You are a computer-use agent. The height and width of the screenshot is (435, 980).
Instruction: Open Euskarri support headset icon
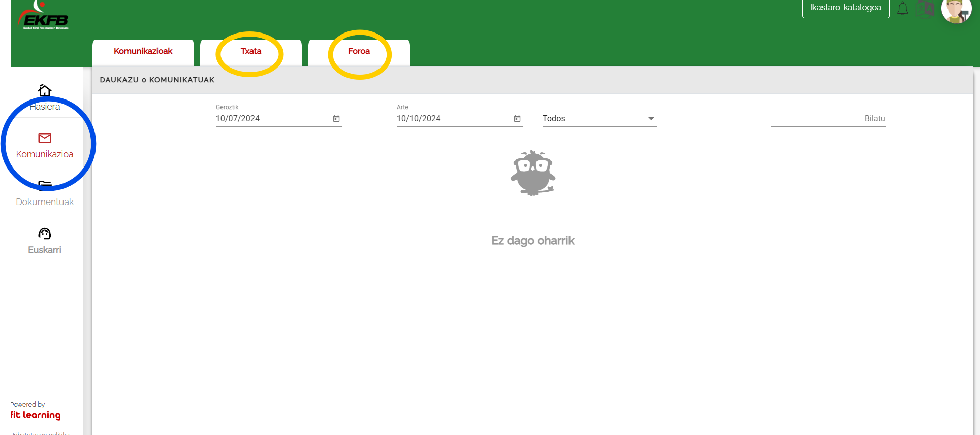pos(45,233)
